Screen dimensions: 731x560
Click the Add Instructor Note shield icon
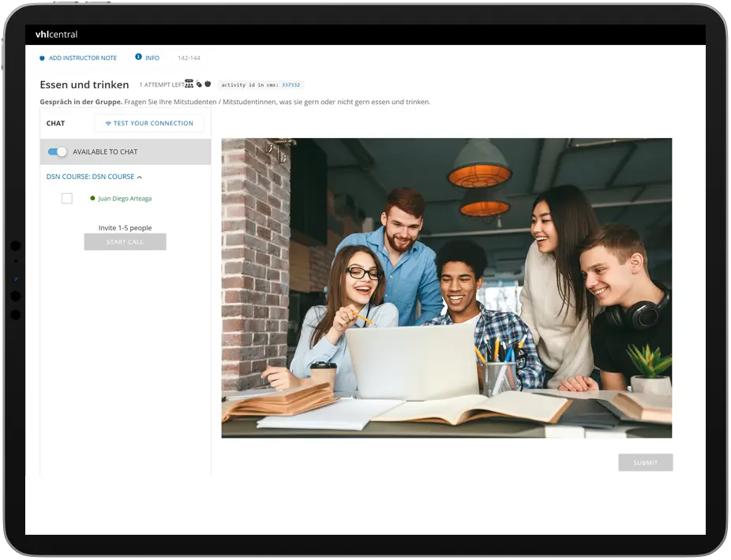click(43, 58)
